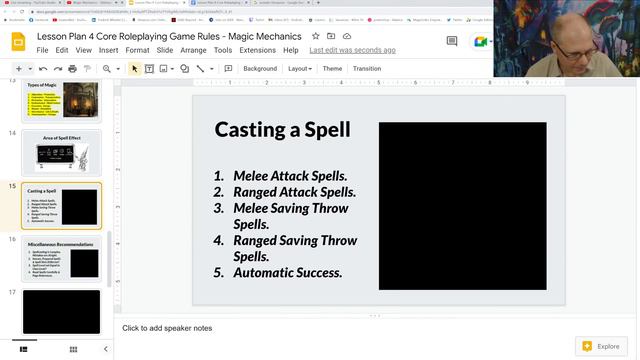Open 'Last edit was seconds ago' link

click(x=352, y=50)
